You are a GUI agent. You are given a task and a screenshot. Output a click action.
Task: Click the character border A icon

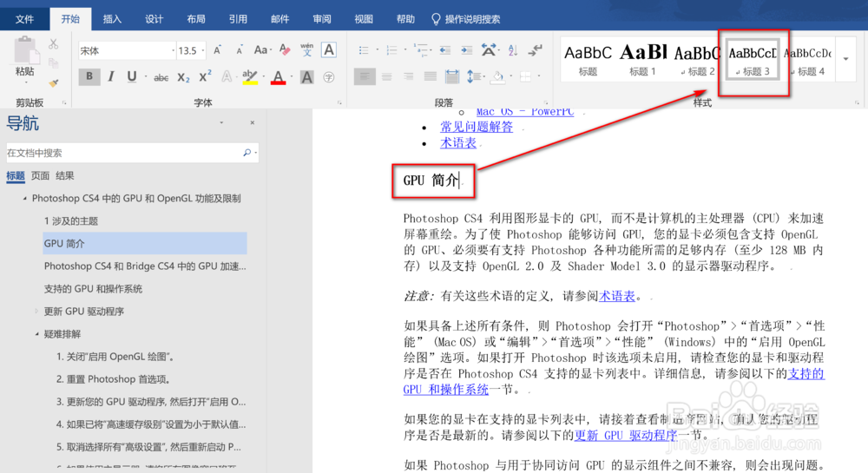pyautogui.click(x=329, y=50)
